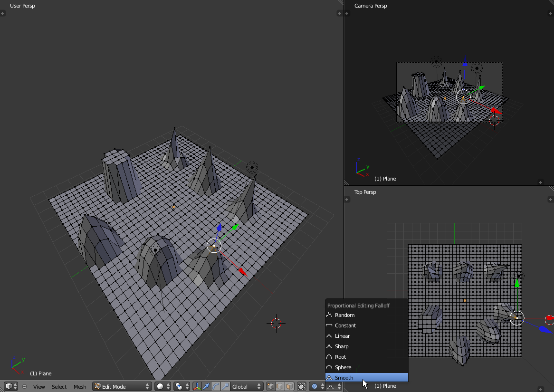Switch to edge select mode
The image size is (554, 392).
[x=280, y=386]
